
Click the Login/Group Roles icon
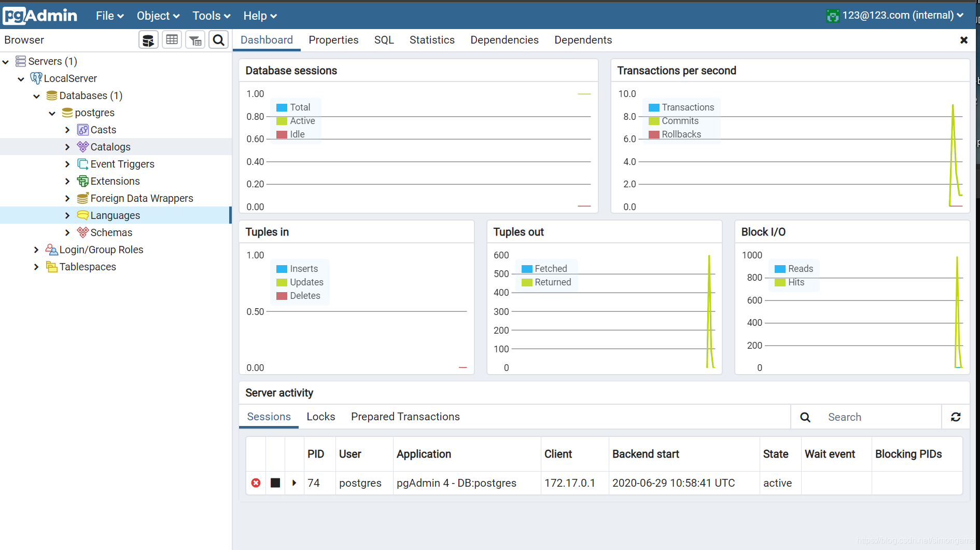pyautogui.click(x=52, y=250)
